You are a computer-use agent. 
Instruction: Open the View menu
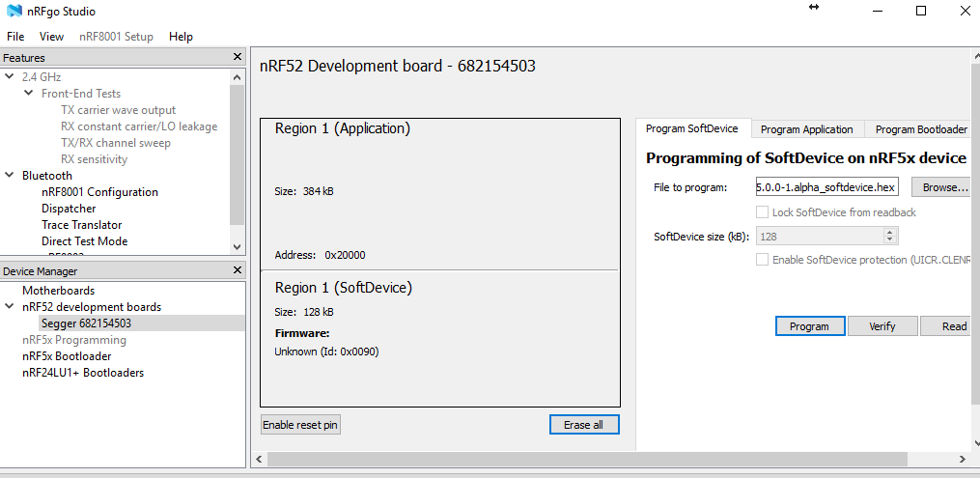pyautogui.click(x=51, y=37)
